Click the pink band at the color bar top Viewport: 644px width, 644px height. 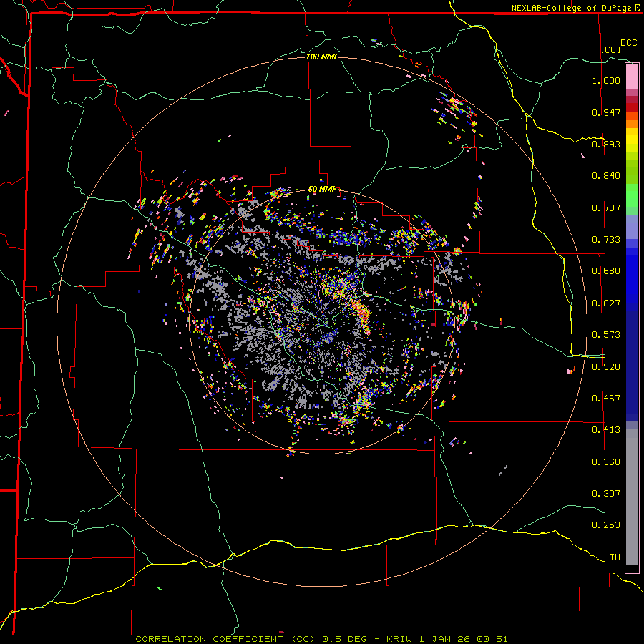pos(632,77)
